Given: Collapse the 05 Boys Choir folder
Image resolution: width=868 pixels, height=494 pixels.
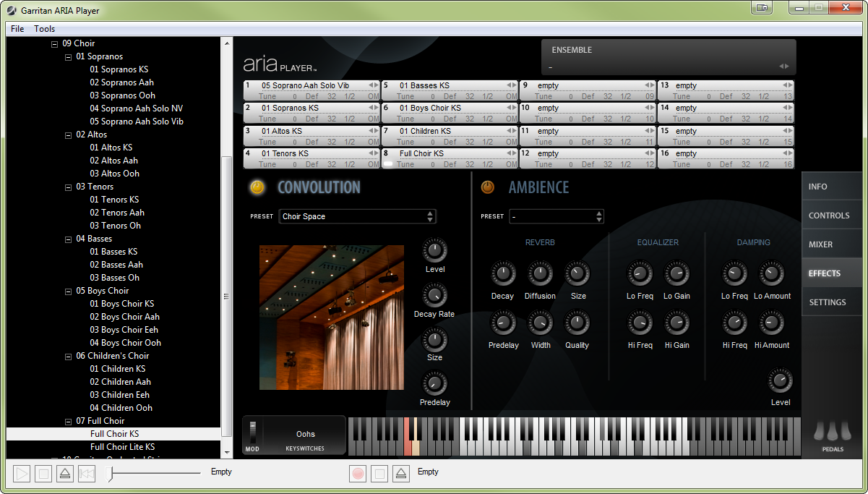Looking at the screenshot, I should pyautogui.click(x=68, y=291).
